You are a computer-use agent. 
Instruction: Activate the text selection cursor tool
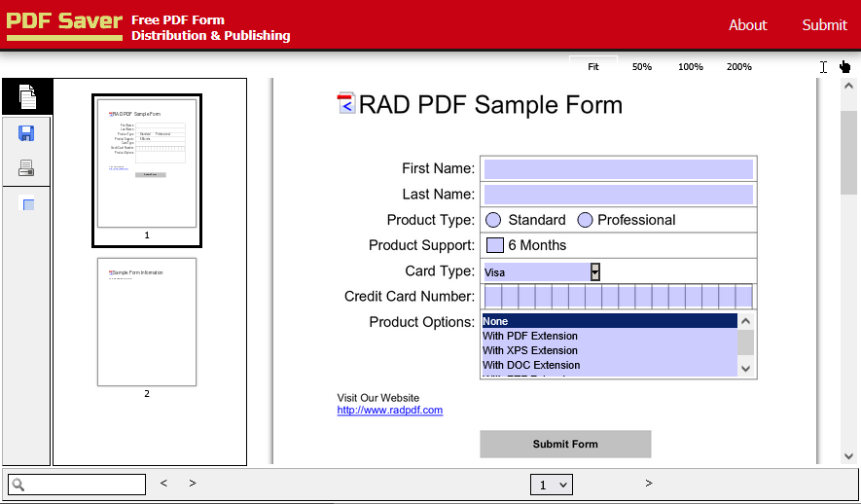[x=823, y=67]
